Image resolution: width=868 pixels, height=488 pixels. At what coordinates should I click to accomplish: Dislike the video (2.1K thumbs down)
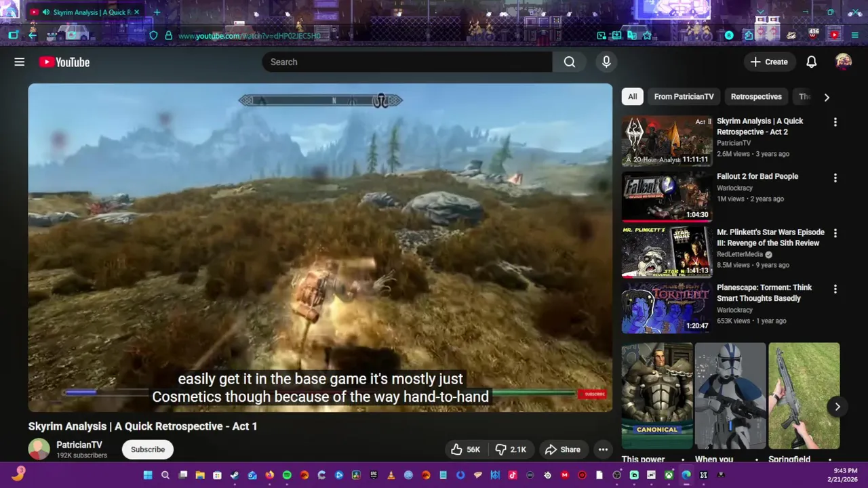coord(511,449)
